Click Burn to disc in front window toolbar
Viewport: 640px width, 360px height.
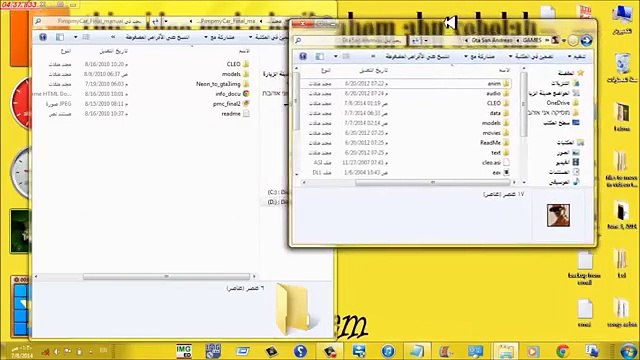(x=418, y=56)
